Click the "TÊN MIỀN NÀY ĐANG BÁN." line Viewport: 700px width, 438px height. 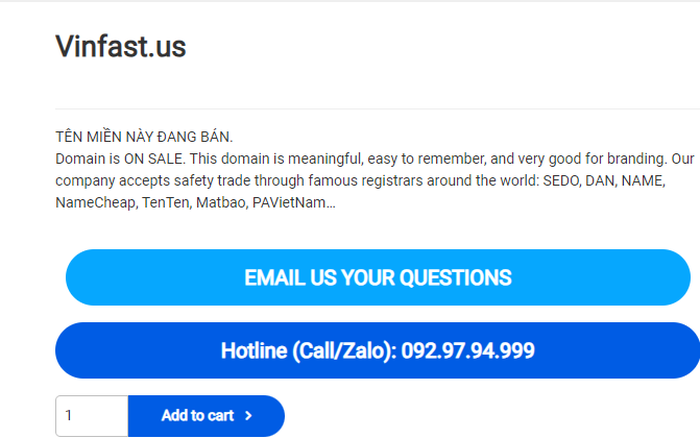pyautogui.click(x=144, y=136)
